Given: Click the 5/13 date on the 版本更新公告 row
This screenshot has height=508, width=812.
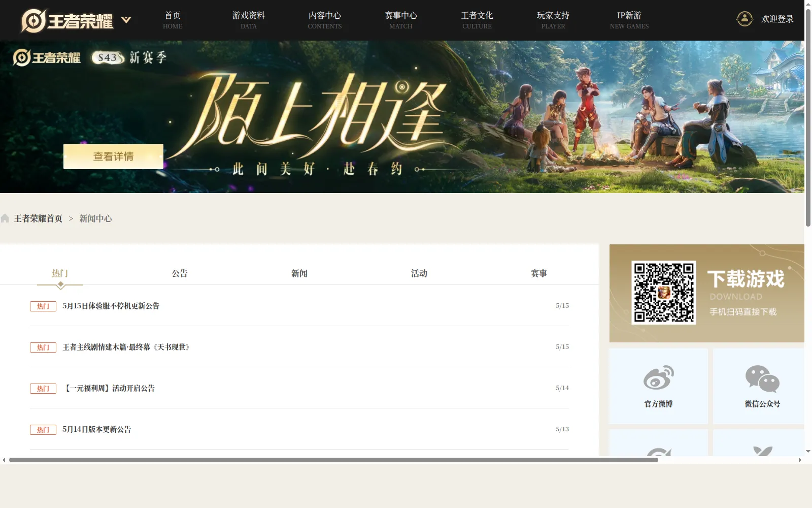Looking at the screenshot, I should [562, 429].
